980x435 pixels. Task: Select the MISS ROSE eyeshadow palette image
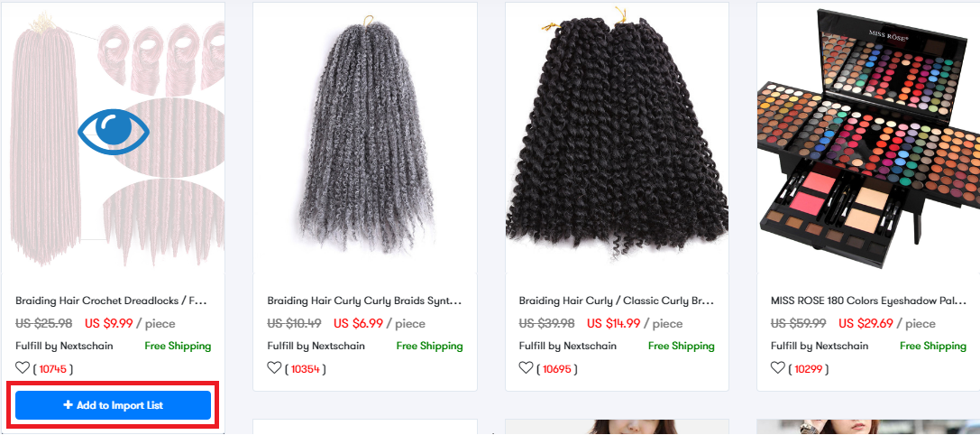tap(869, 138)
